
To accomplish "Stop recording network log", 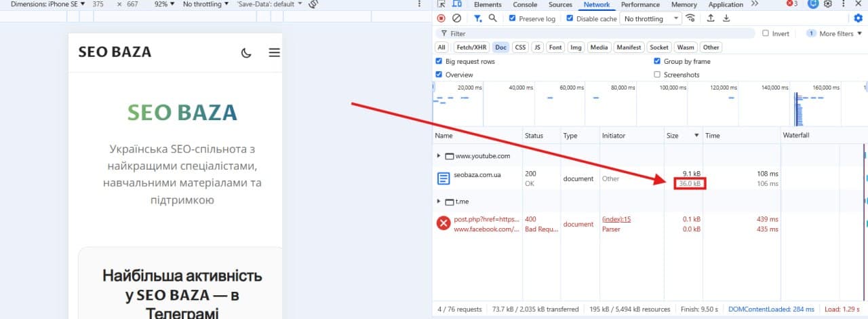I will (x=441, y=18).
